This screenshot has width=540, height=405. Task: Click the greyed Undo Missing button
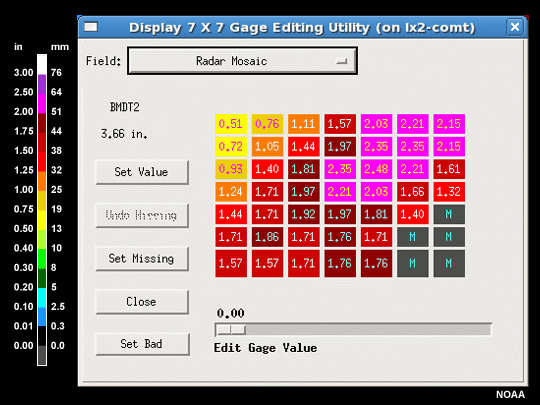(142, 215)
